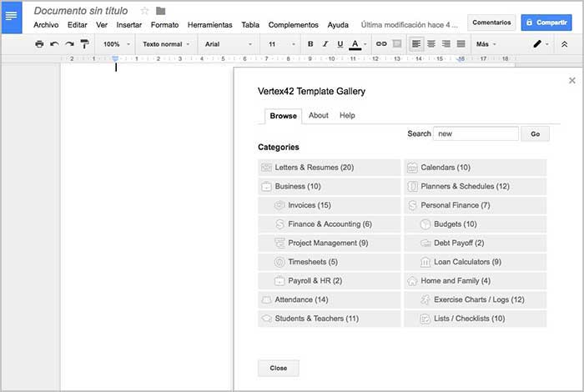Click the document title Documento sin título

[81, 11]
